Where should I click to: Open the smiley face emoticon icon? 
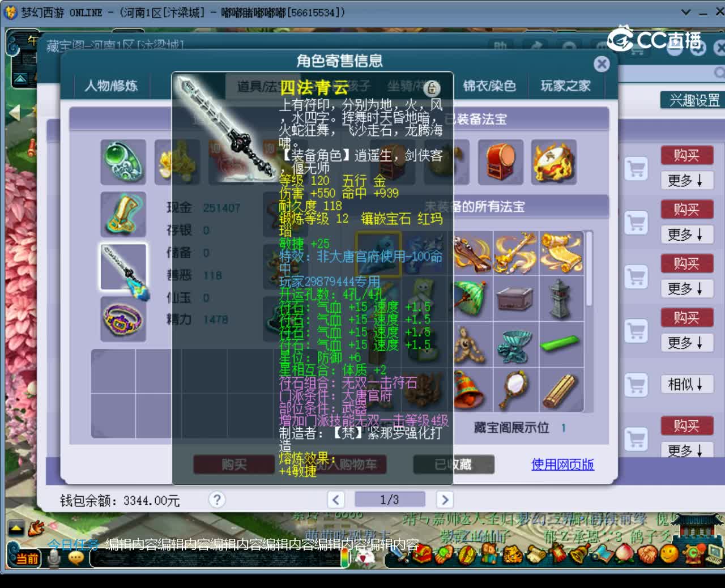click(x=669, y=553)
